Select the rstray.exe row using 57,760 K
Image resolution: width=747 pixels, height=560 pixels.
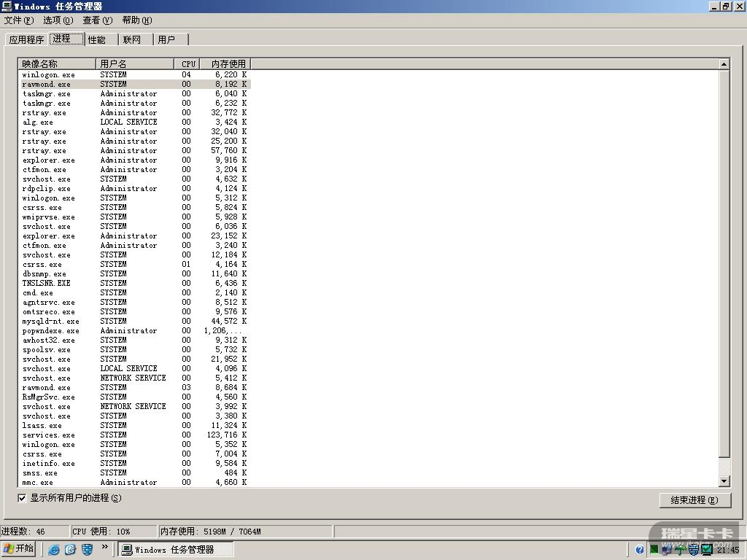[x=134, y=150]
